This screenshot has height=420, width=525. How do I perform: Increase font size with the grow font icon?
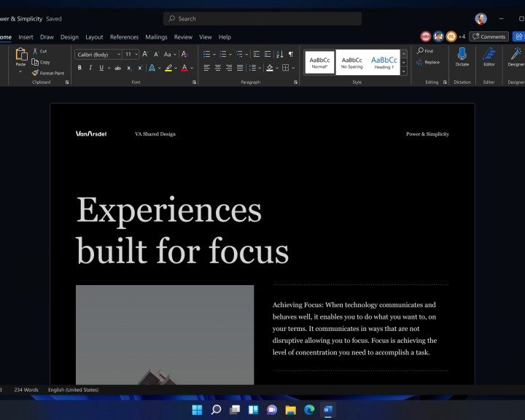coord(145,54)
